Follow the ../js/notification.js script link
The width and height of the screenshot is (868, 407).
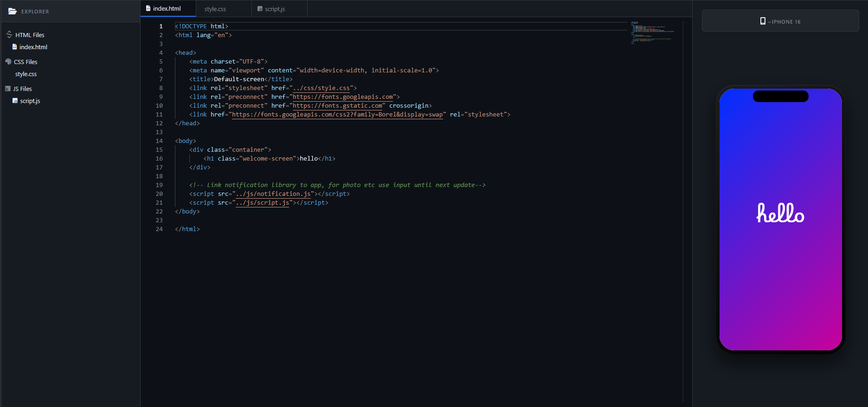click(x=273, y=194)
